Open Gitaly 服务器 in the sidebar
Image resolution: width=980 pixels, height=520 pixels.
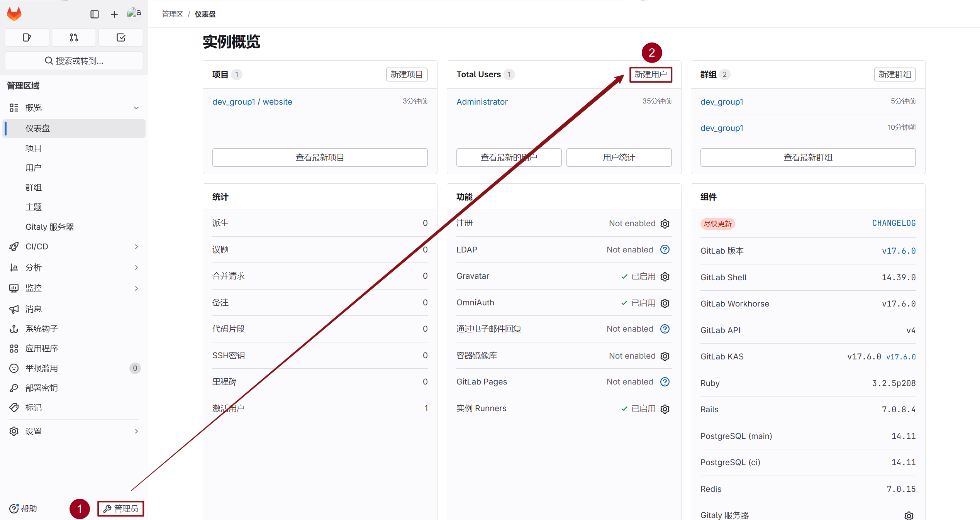tap(74, 227)
